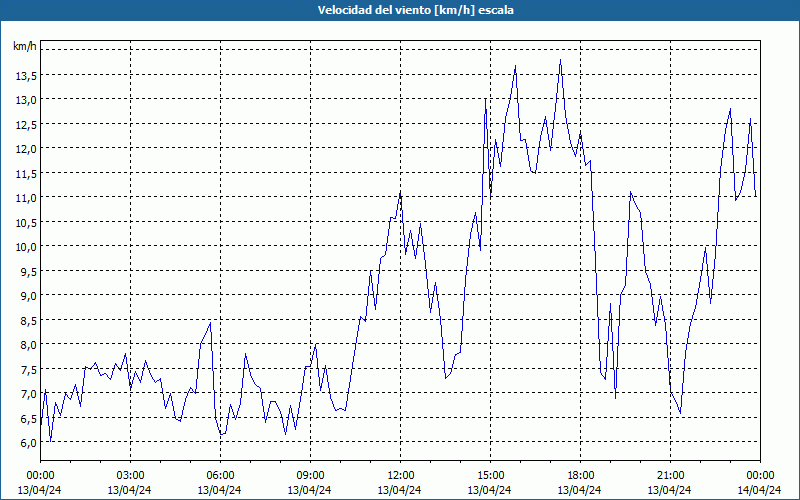Click the '13/04/24' date under 09:00
Screen dimensions: 800x500
(310, 490)
